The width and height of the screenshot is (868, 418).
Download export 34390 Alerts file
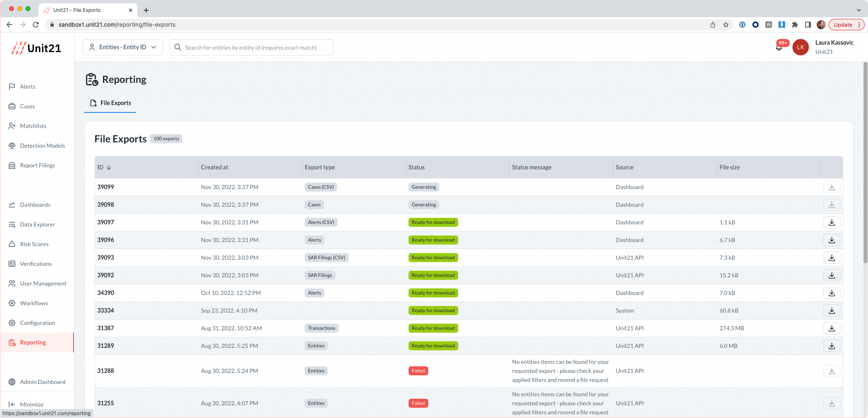click(831, 293)
